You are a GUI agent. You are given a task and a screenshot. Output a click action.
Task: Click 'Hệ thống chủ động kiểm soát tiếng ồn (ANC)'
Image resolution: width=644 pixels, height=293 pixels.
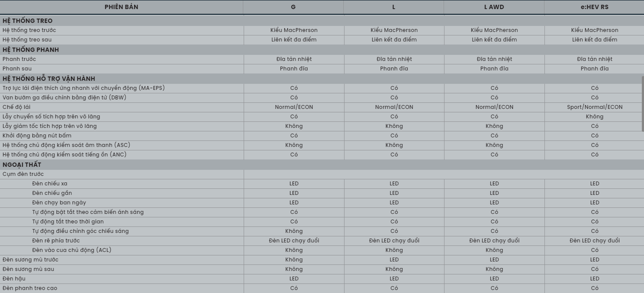tap(64, 155)
